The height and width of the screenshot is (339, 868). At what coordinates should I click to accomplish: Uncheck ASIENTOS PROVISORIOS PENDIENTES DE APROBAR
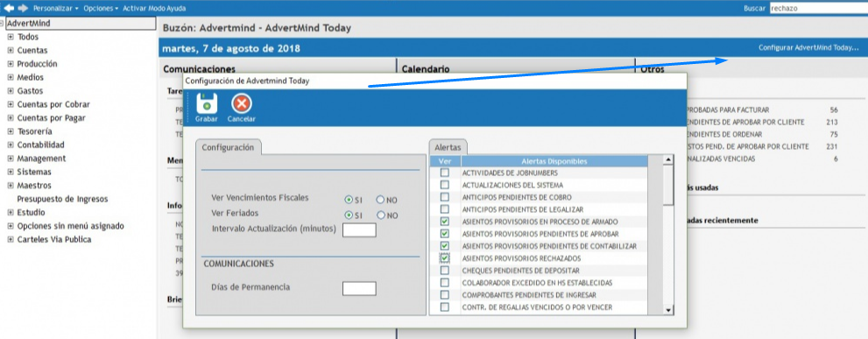click(445, 234)
